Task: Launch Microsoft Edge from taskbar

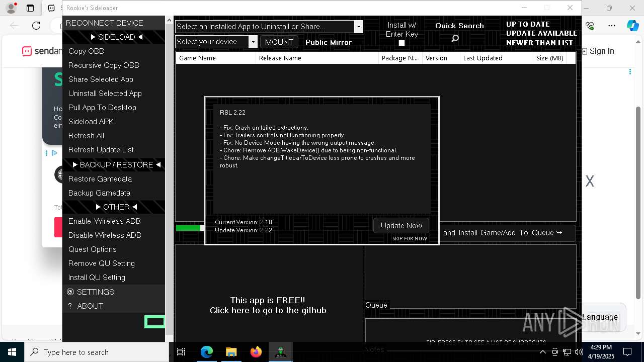Action: (x=207, y=352)
